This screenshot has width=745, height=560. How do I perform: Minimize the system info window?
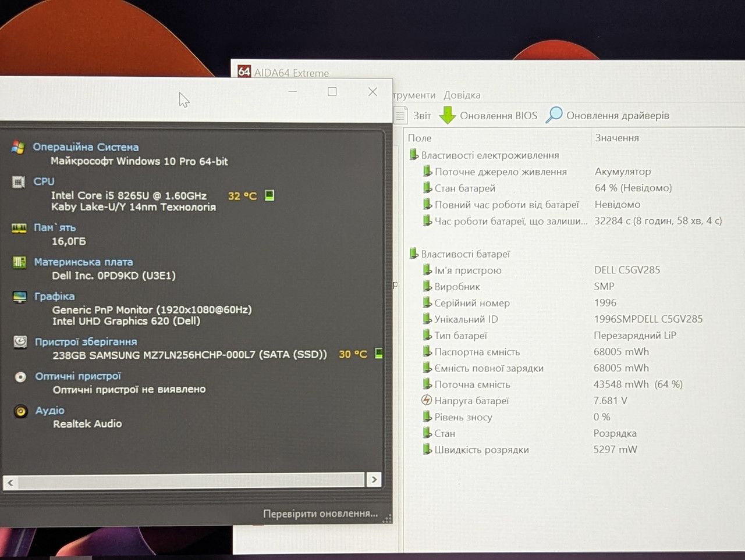click(293, 91)
